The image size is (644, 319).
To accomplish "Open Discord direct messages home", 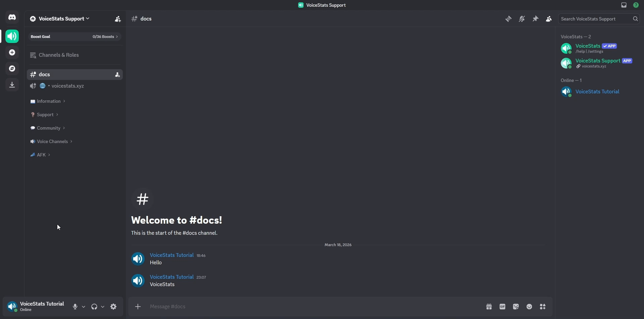I will pyautogui.click(x=12, y=17).
